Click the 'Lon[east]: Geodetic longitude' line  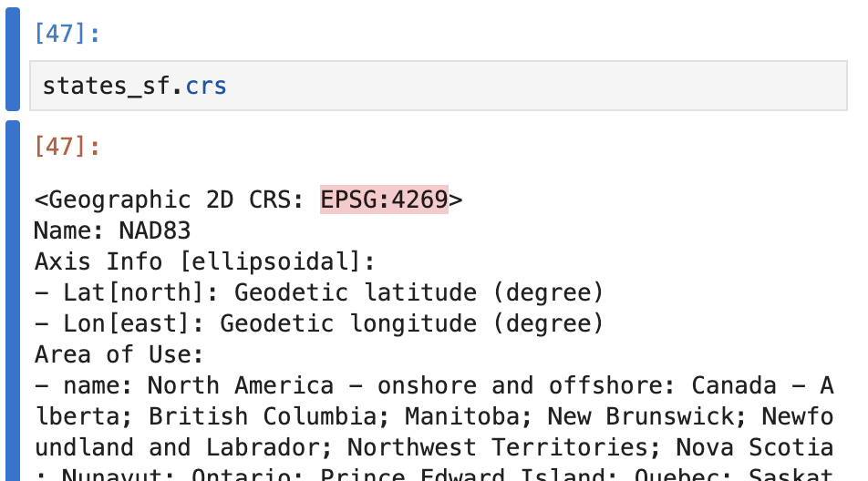319,323
